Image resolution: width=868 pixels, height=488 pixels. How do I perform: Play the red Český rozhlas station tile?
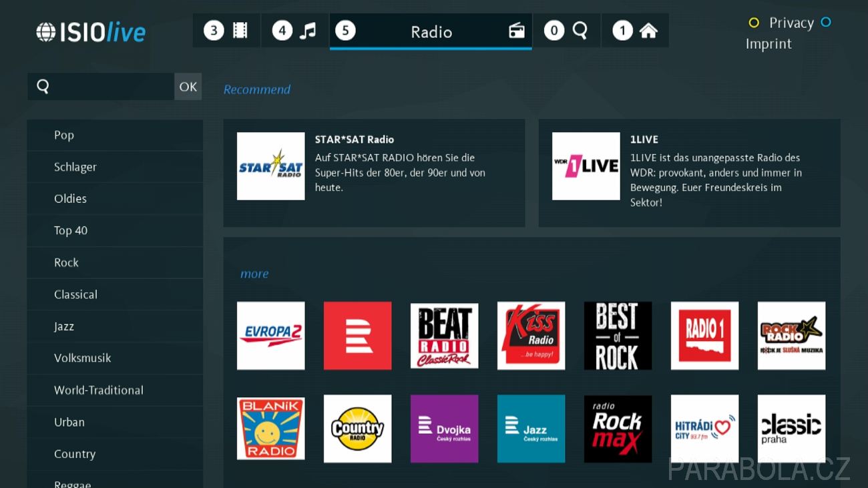click(357, 336)
